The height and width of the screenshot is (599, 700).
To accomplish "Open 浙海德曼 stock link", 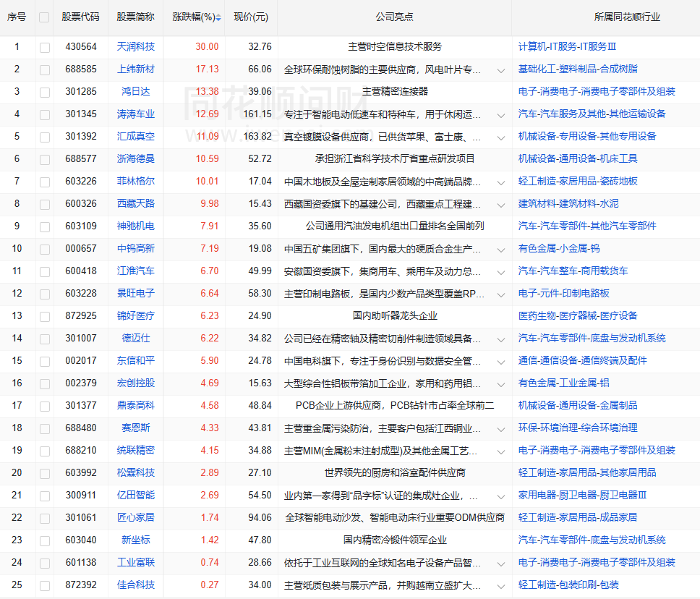I will tap(136, 158).
